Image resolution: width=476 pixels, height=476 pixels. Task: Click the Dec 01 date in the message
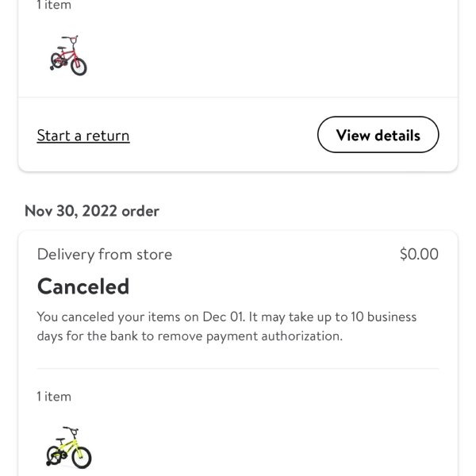[x=221, y=317]
